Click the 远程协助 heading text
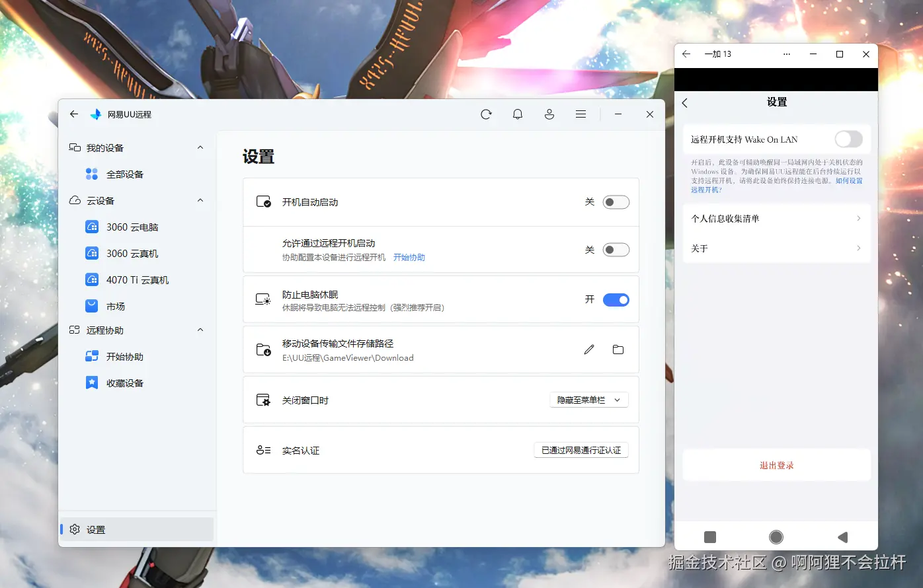Viewport: 923px width, 588px height. pos(105,330)
